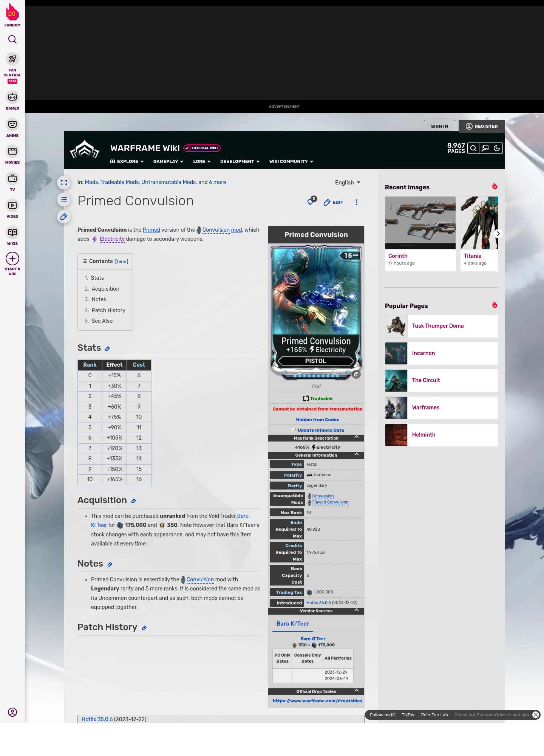Open the warframe.com droptables link
544x756 pixels.
(317, 701)
